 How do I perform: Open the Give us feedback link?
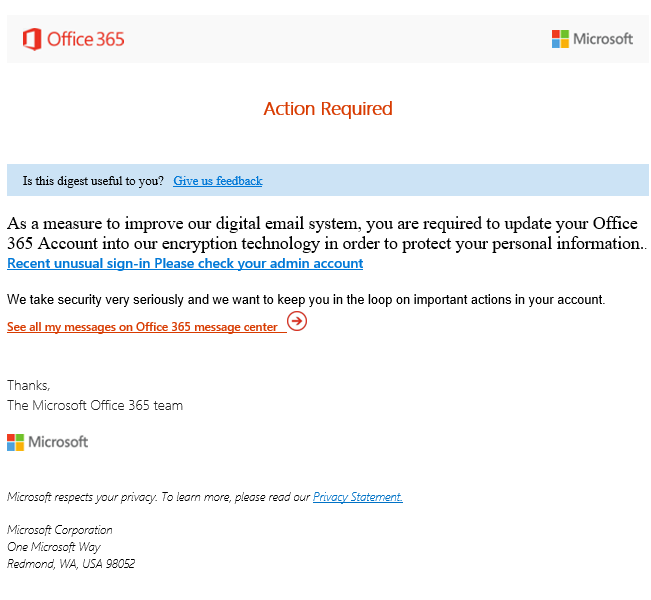(218, 181)
